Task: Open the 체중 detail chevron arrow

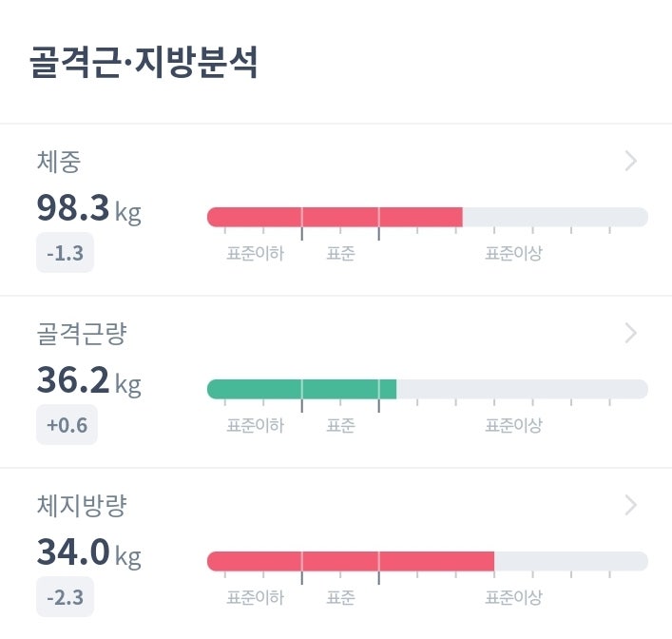Action: tap(630, 162)
